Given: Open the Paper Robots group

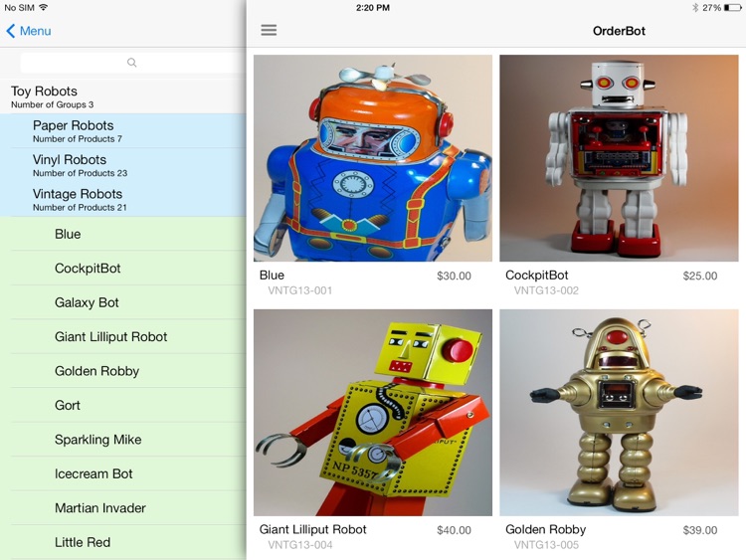Looking at the screenshot, I should tap(122, 131).
